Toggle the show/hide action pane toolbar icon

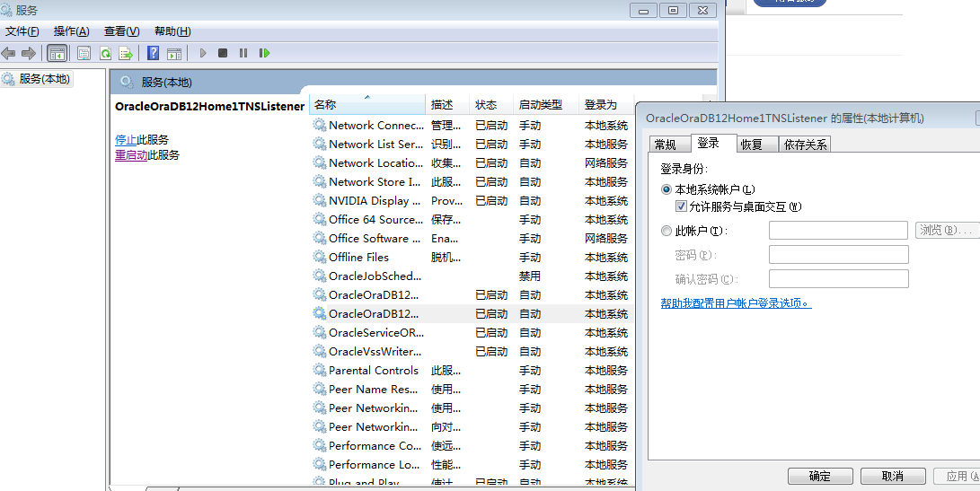[173, 54]
